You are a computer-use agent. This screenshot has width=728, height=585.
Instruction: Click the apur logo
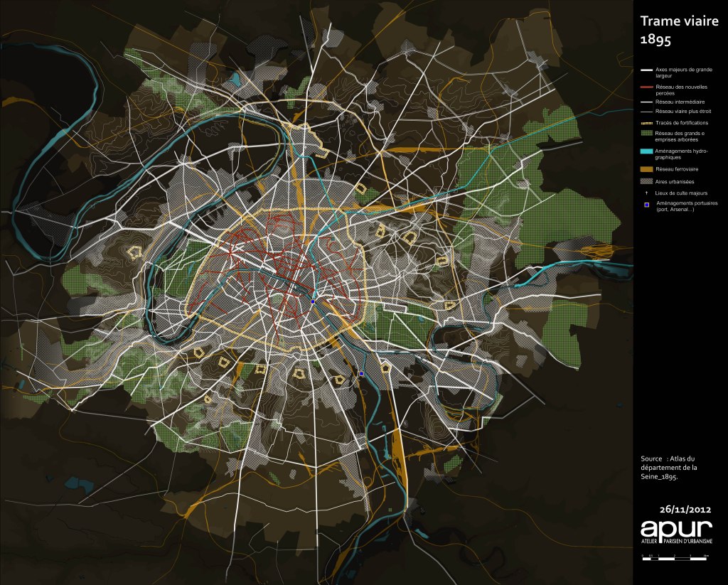(676, 529)
